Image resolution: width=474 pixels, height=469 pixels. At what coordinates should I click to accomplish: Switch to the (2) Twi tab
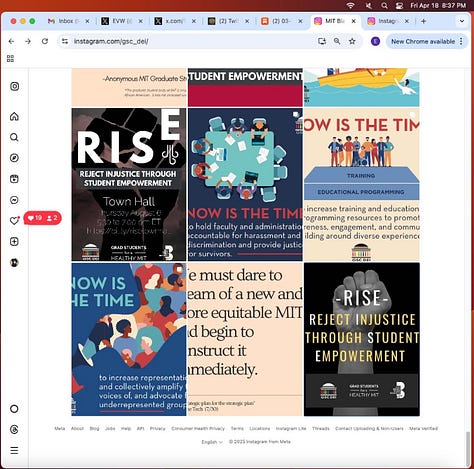pos(229,21)
